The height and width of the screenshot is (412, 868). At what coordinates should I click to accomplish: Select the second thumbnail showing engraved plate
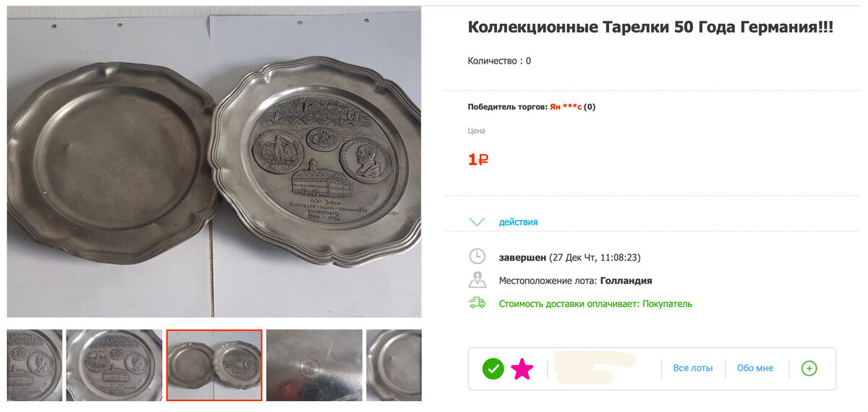[x=114, y=365]
